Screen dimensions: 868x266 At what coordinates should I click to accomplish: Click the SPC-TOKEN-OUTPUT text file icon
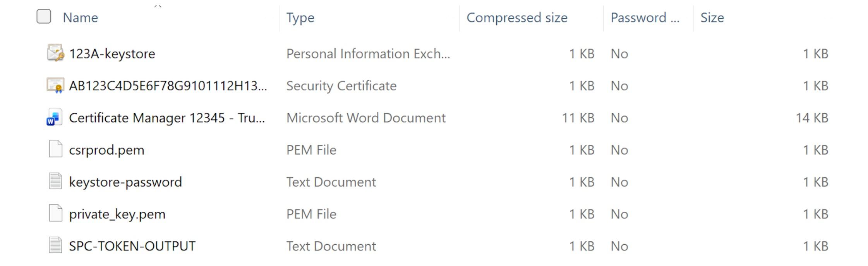(x=55, y=245)
